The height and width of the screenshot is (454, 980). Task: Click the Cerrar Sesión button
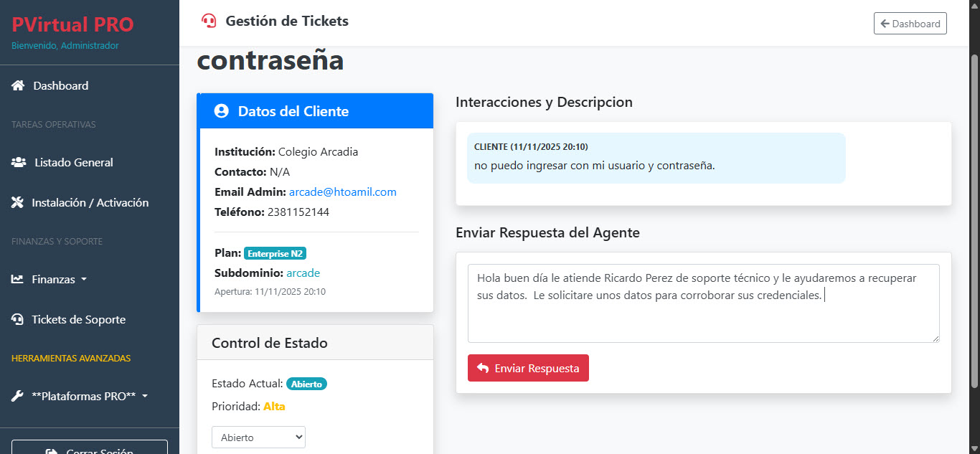click(89, 449)
